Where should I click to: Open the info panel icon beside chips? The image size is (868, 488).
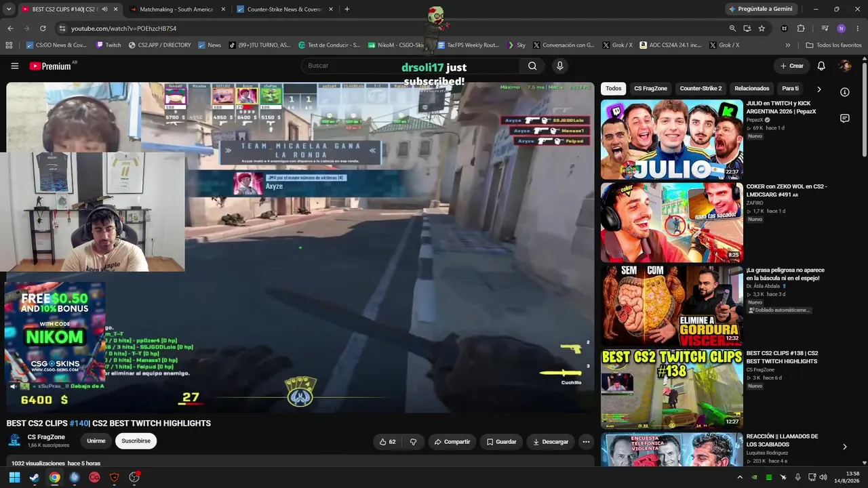[845, 92]
